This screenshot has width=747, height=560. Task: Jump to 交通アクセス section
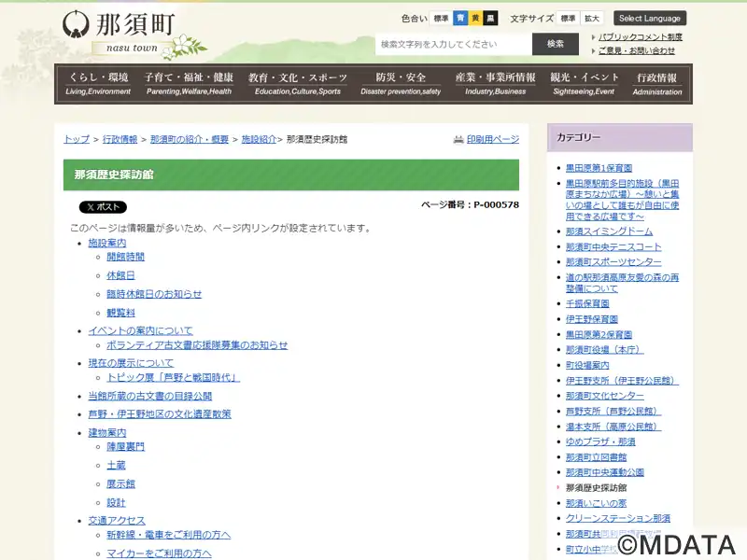[117, 521]
